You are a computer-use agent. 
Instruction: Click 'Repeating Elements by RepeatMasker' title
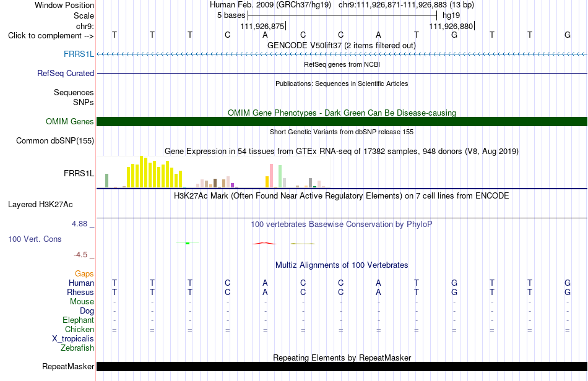342,357
